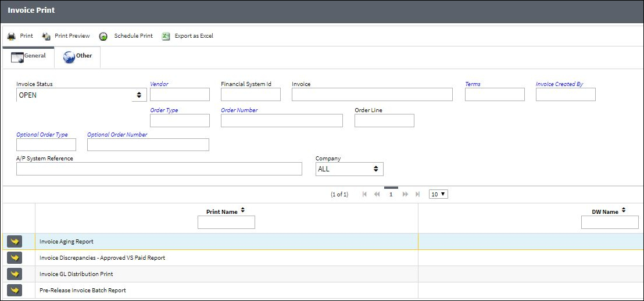Open the Company dropdown showing ALL
Viewport: 644px width, 301px height.
coord(349,169)
